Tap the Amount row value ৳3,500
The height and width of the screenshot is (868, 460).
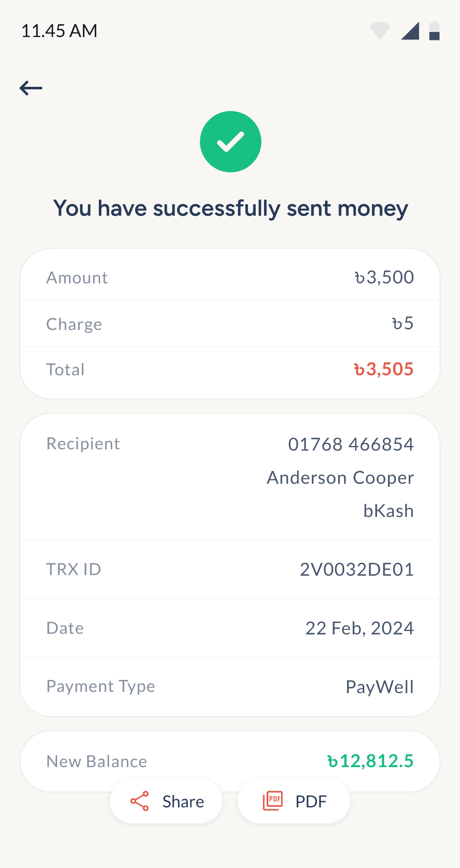click(384, 277)
